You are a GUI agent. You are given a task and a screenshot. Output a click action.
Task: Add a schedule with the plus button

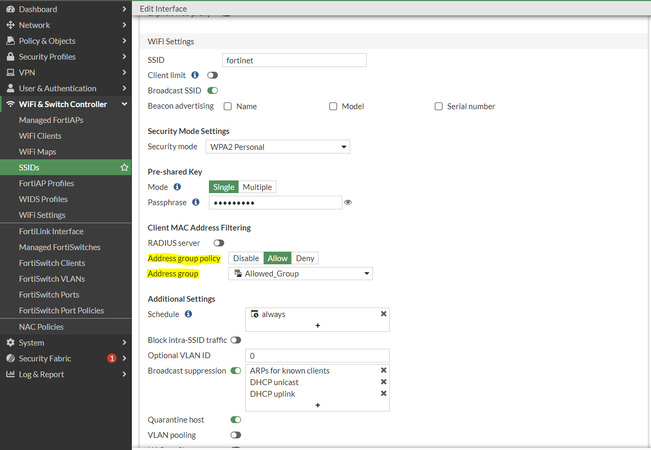coord(318,325)
